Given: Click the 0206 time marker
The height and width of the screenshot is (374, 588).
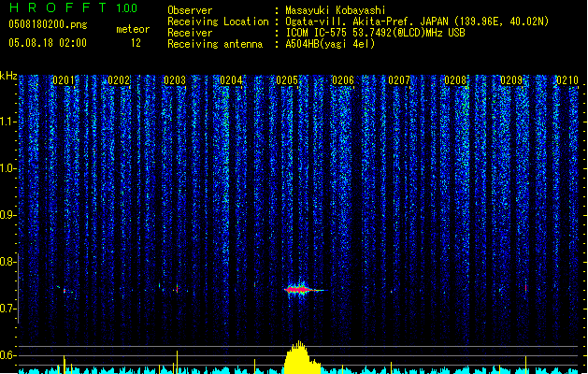Looking at the screenshot, I should [343, 79].
